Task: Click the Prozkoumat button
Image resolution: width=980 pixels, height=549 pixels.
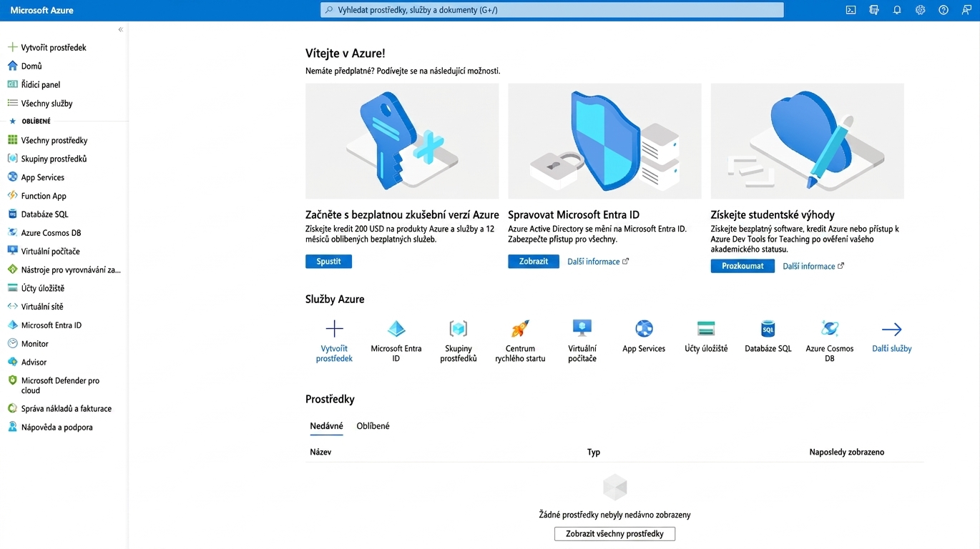Action: click(743, 266)
